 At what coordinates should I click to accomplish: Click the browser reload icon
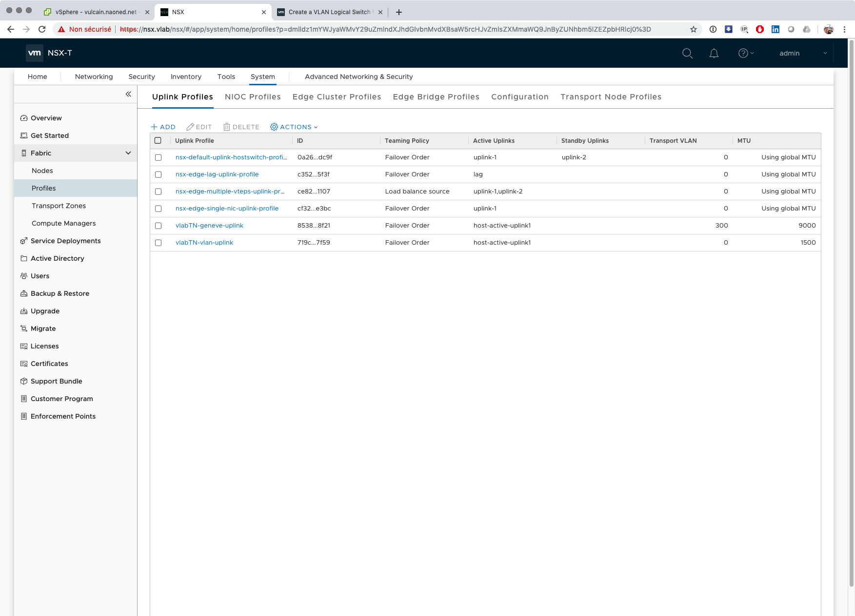pos(42,29)
